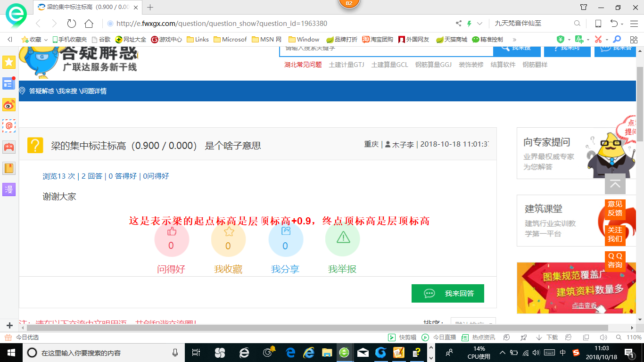Open the Windows Task View icon

coord(196,353)
